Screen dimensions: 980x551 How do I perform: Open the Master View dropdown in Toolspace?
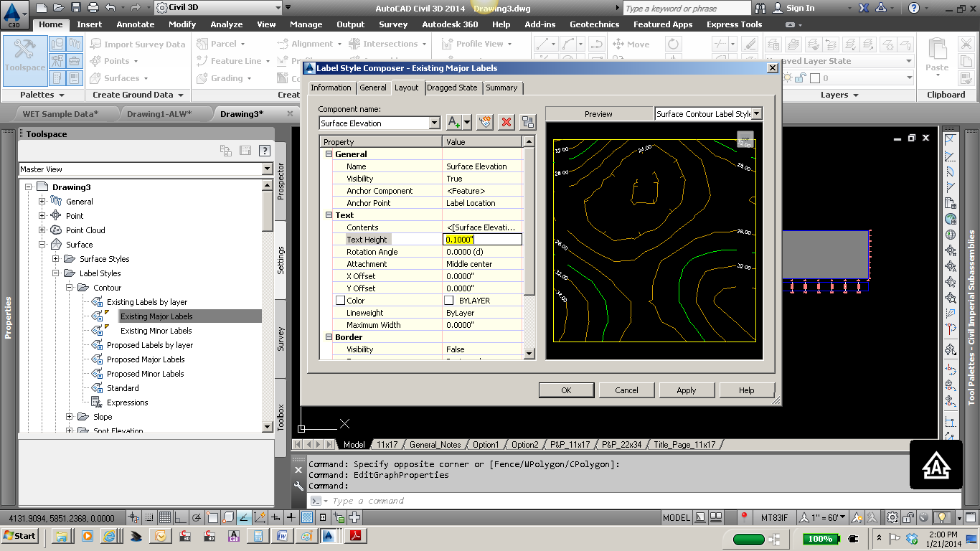267,169
